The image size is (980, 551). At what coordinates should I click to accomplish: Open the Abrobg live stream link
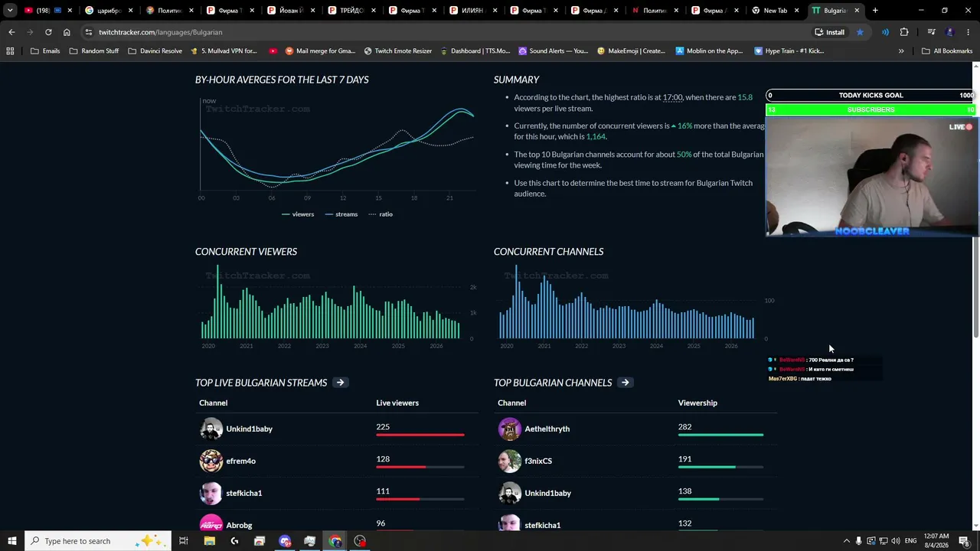(239, 525)
